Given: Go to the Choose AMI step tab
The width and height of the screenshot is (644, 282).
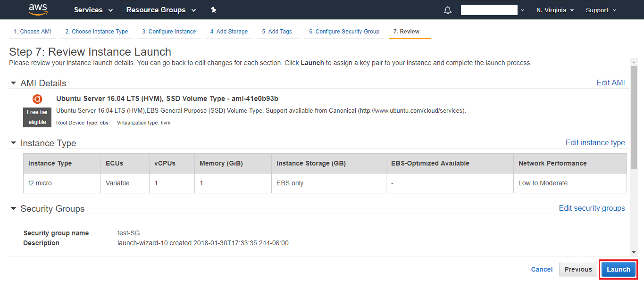Looking at the screenshot, I should click(32, 32).
